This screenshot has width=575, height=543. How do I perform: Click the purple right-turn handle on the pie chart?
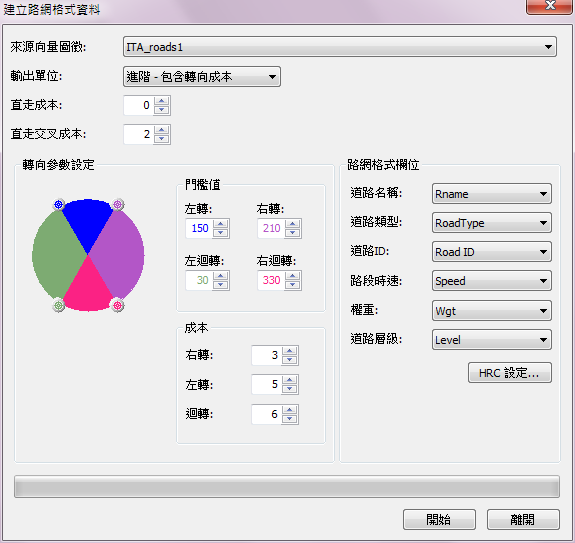pos(117,204)
